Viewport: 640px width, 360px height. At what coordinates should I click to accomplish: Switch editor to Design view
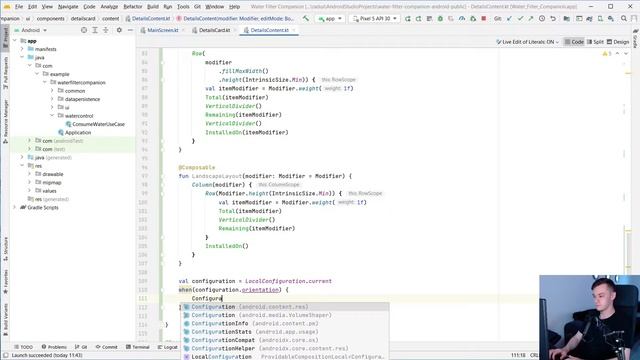tap(618, 42)
